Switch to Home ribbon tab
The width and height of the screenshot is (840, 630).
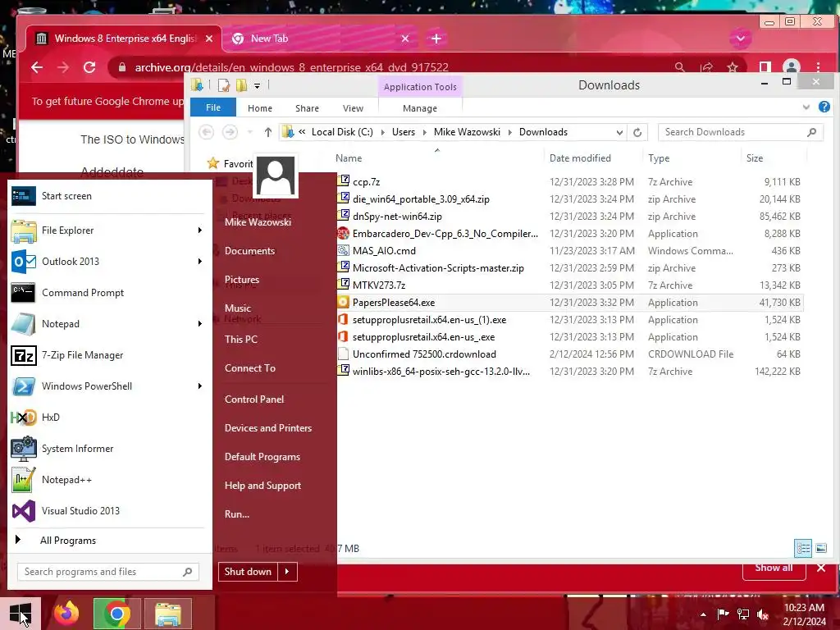[x=260, y=108]
